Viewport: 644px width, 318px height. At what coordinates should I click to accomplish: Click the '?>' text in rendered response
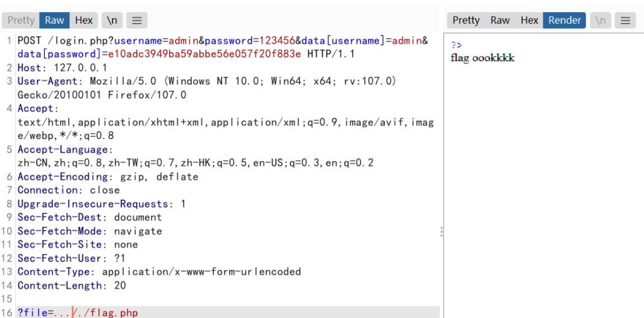[x=456, y=45]
